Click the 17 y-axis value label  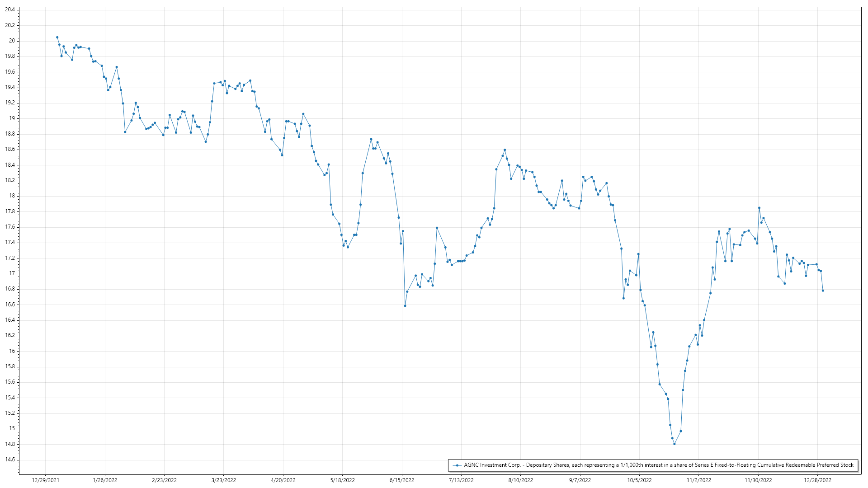(x=12, y=273)
